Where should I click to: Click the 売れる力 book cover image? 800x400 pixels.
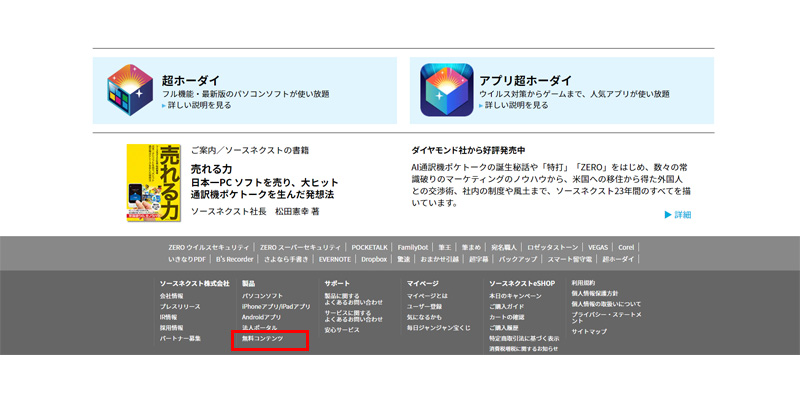pos(154,183)
